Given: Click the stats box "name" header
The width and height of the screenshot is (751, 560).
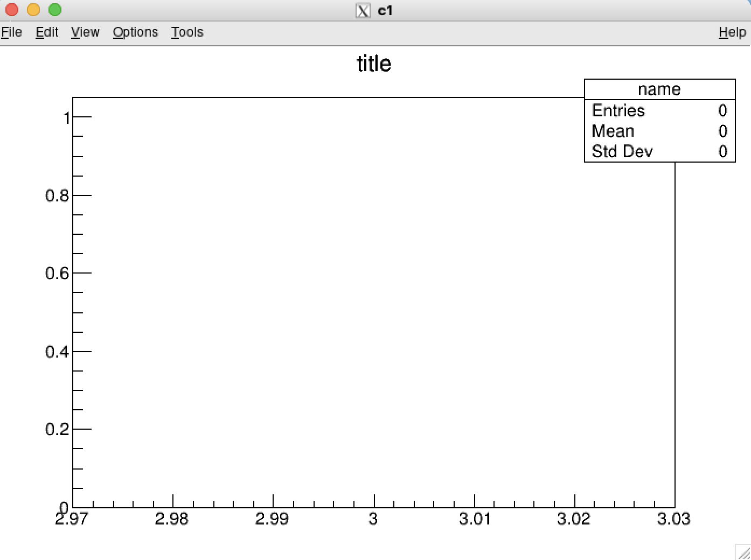Looking at the screenshot, I should coord(659,89).
